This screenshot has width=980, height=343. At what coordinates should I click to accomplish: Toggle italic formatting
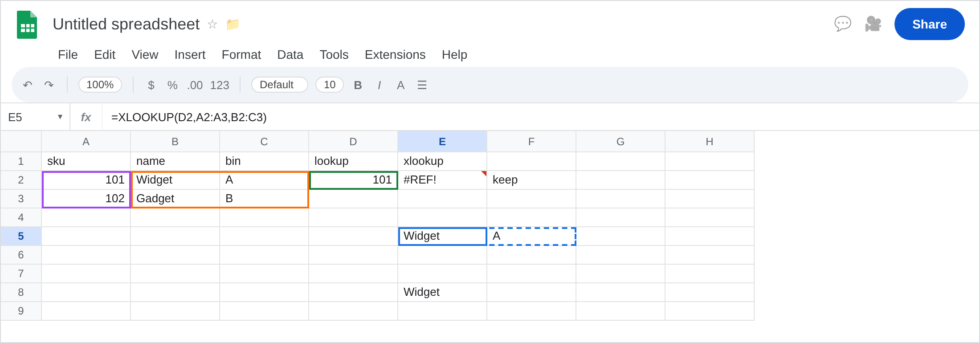pos(379,85)
